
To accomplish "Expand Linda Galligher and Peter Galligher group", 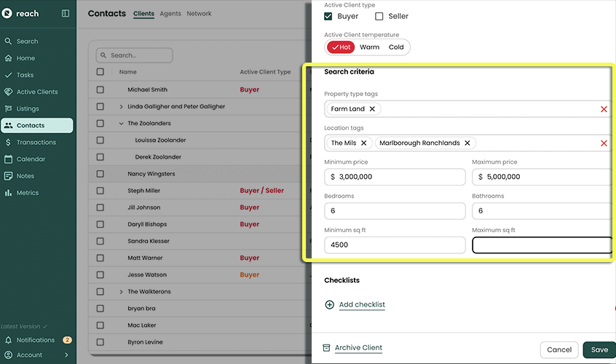I will (122, 107).
